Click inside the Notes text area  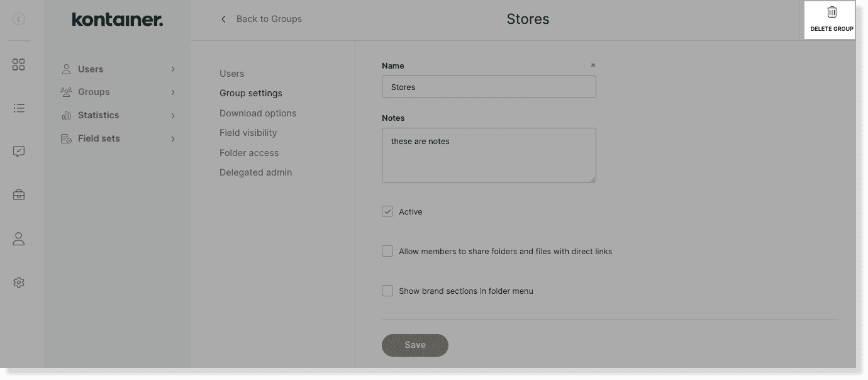pyautogui.click(x=489, y=155)
